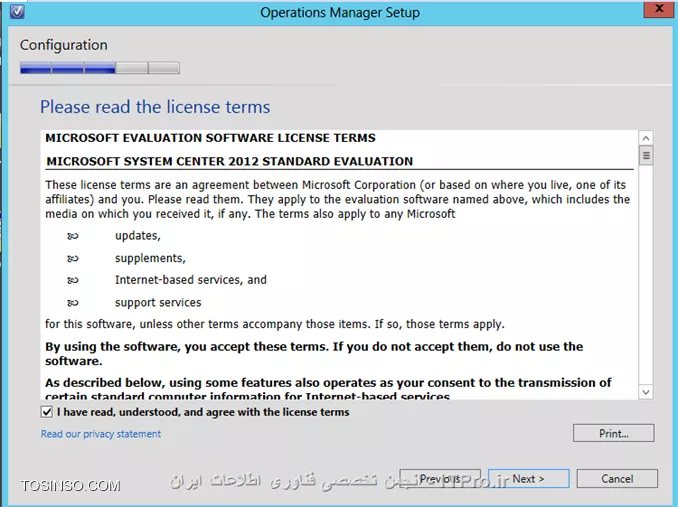Close the Operations Manager Setup window
678x507 pixels.
tap(659, 9)
